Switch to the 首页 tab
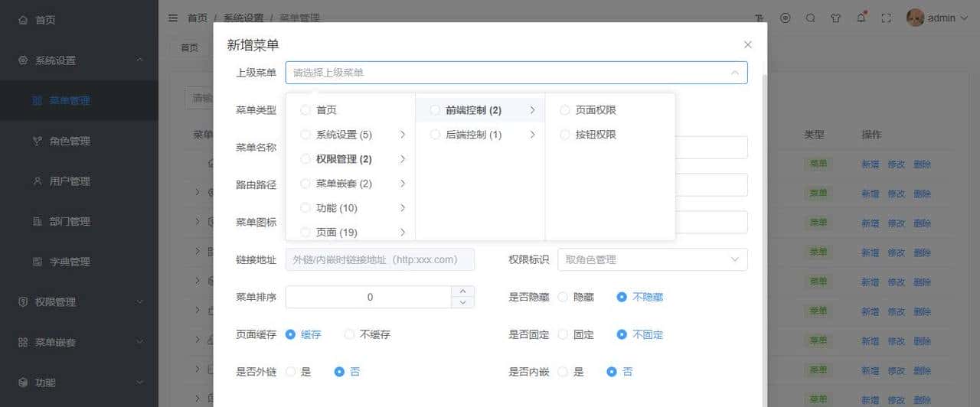 tap(189, 47)
